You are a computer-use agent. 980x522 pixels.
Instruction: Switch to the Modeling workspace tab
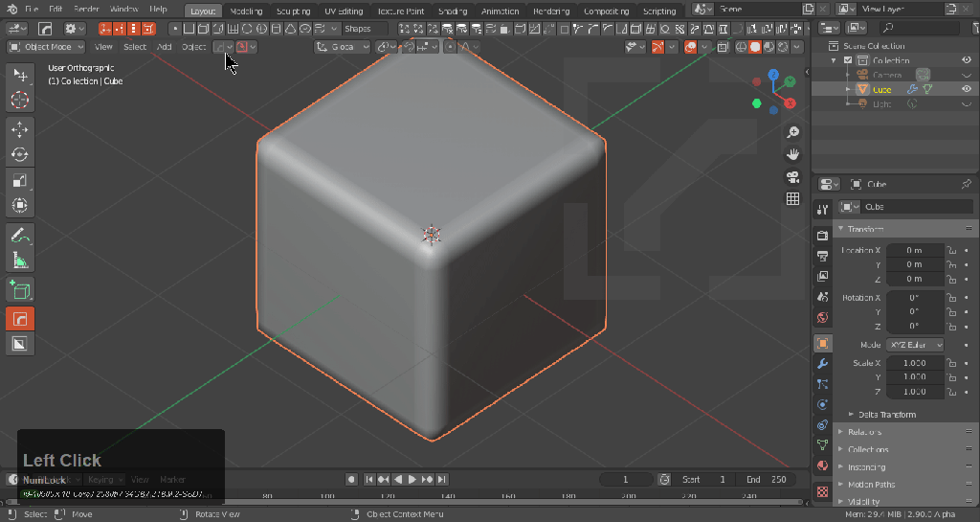click(247, 11)
